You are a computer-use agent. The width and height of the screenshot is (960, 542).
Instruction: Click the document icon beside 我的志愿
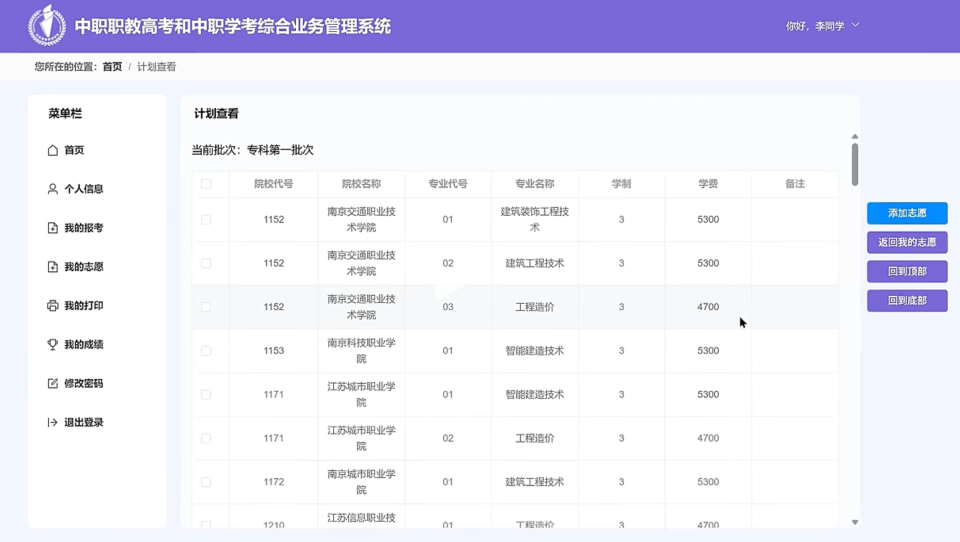[53, 266]
